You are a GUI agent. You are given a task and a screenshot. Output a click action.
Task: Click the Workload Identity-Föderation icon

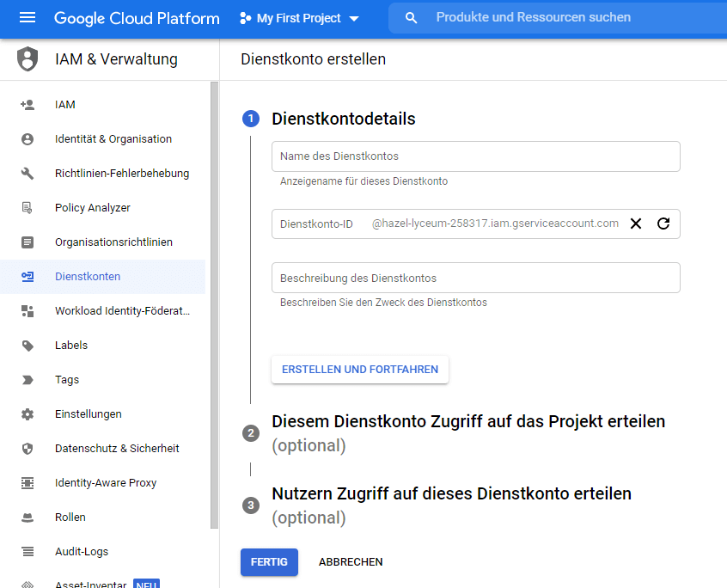27,310
